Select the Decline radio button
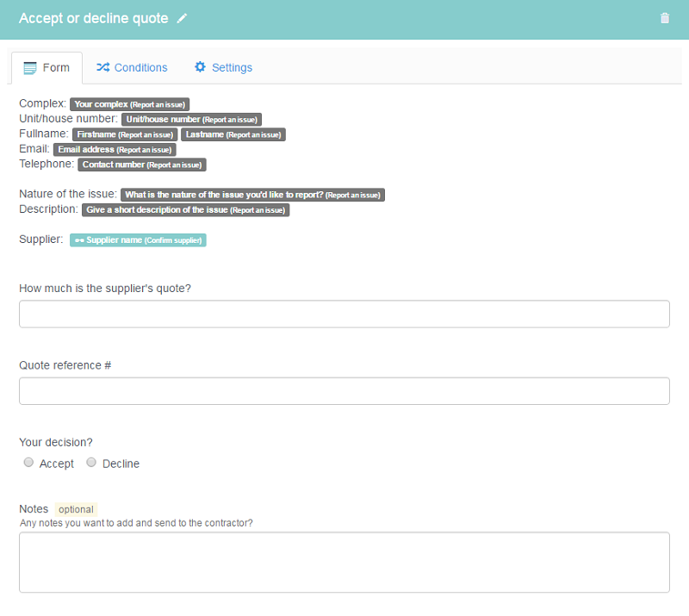This screenshot has width=689, height=616. coord(91,462)
